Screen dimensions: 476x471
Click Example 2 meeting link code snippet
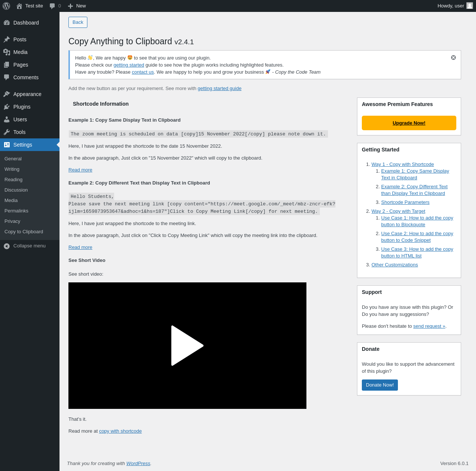coord(202,204)
